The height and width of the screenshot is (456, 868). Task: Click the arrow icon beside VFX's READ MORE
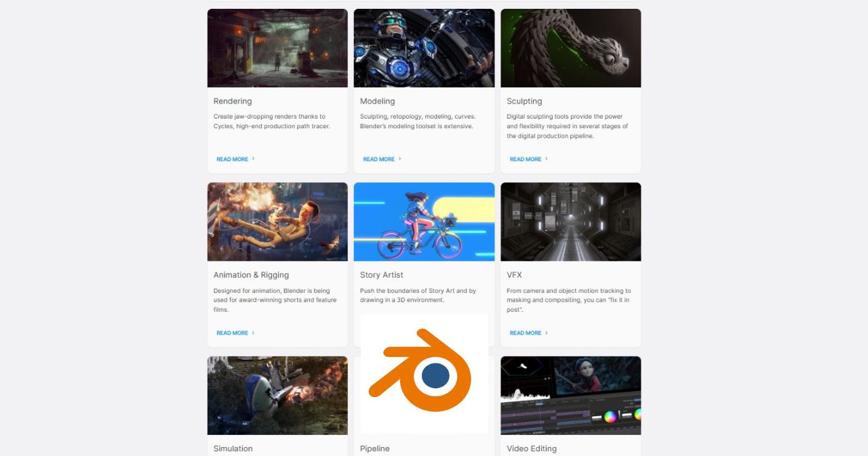click(x=547, y=333)
